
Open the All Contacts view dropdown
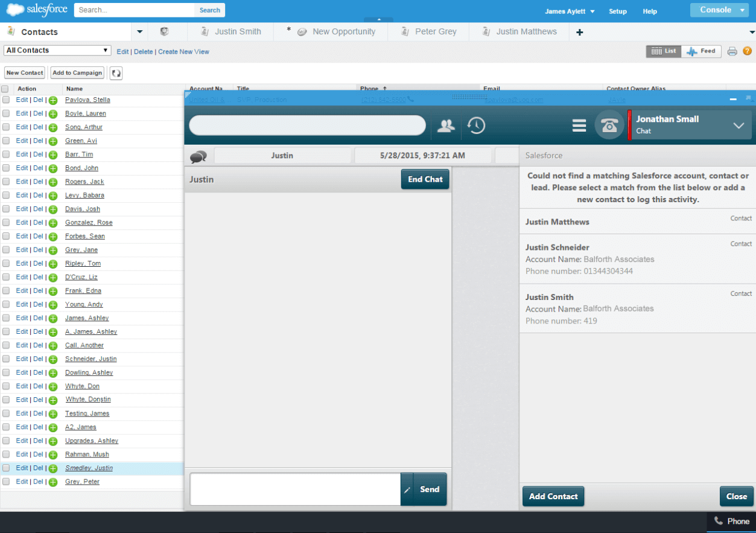pos(57,51)
